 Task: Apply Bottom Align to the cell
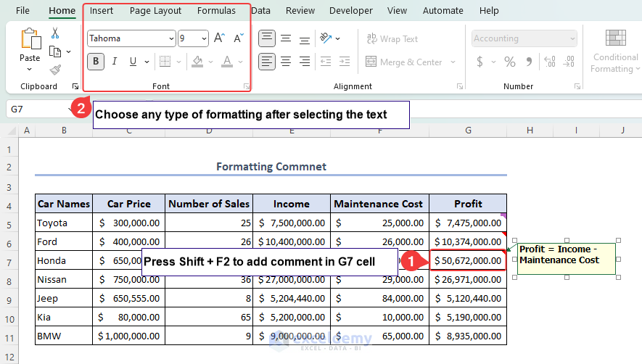point(304,39)
